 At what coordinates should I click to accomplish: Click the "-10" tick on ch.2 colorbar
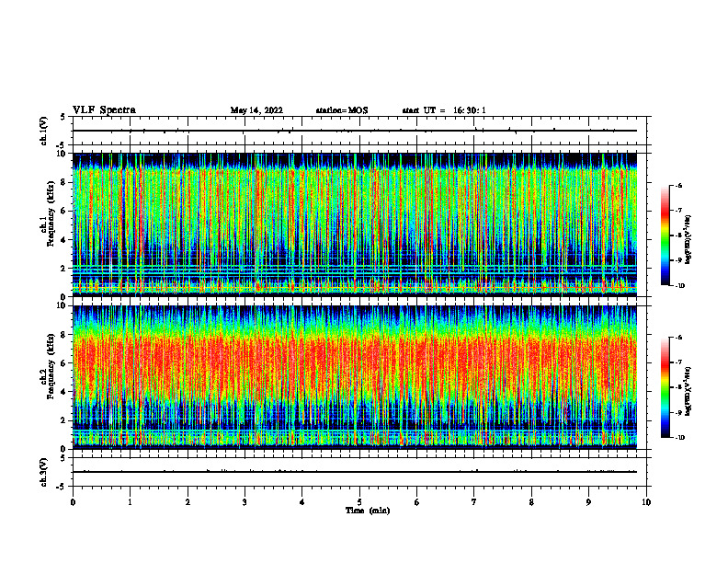680,438
